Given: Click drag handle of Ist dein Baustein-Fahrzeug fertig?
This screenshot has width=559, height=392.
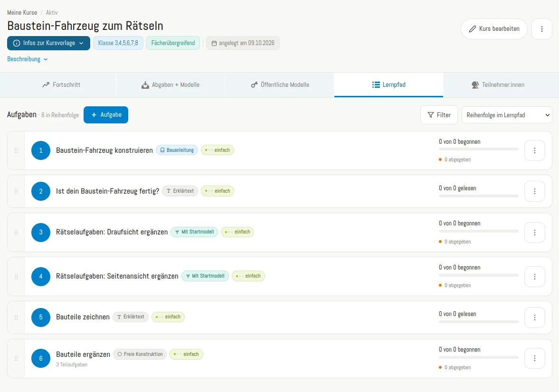Looking at the screenshot, I should 16,191.
